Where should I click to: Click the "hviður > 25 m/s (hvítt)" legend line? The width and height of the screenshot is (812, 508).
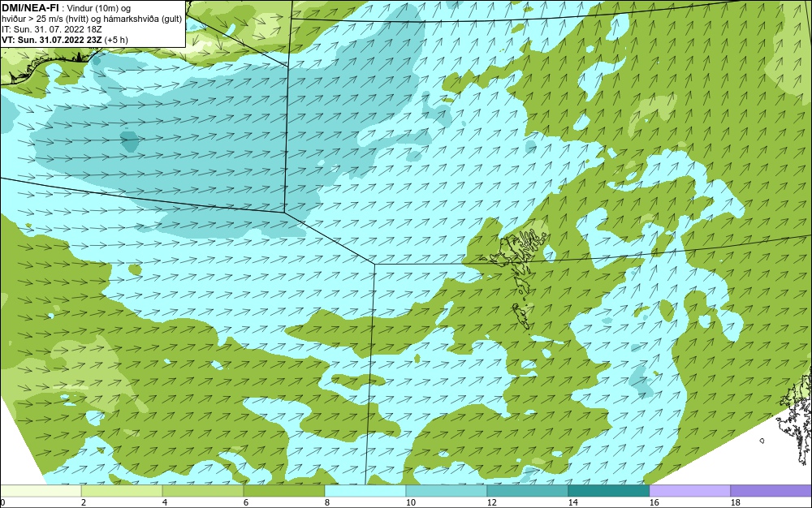coord(45,19)
